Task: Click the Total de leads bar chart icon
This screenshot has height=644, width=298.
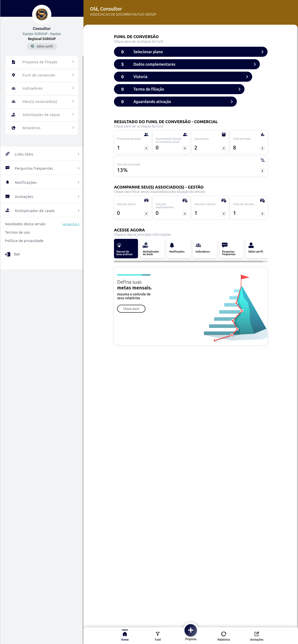Action: click(262, 134)
